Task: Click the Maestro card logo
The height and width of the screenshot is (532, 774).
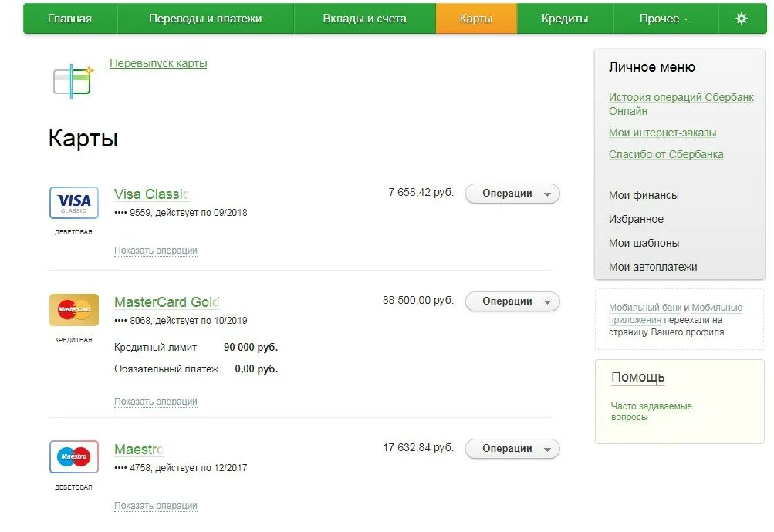Action: pyautogui.click(x=74, y=456)
